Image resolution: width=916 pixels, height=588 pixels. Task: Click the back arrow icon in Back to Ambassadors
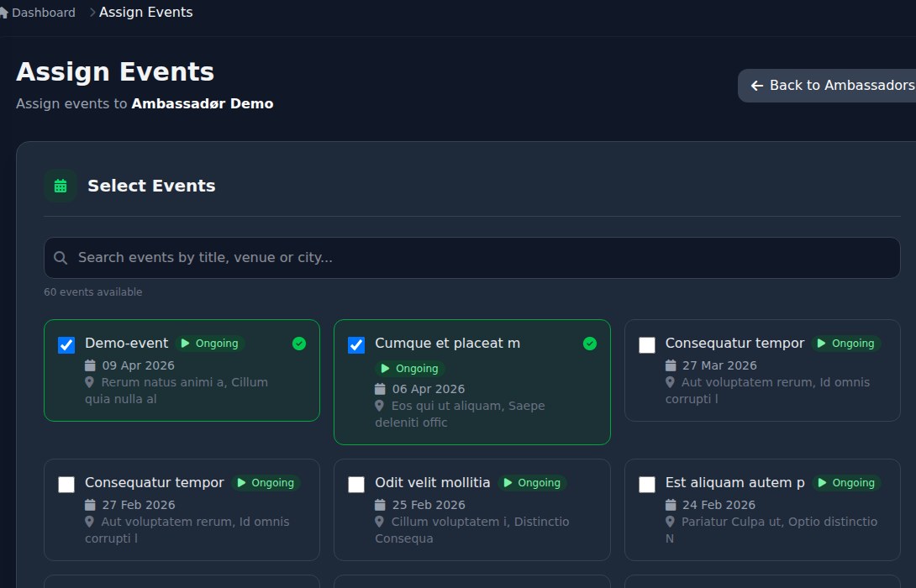[x=757, y=86]
